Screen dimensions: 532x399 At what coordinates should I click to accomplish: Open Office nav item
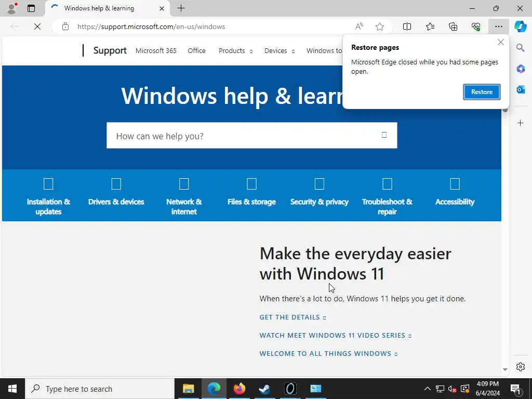point(197,50)
